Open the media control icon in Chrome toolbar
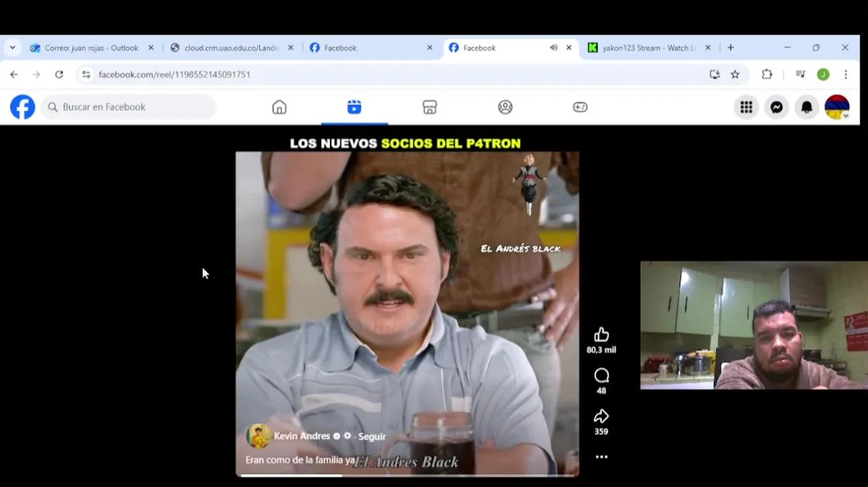Screen dimensions: 868x487 pyautogui.click(x=800, y=74)
